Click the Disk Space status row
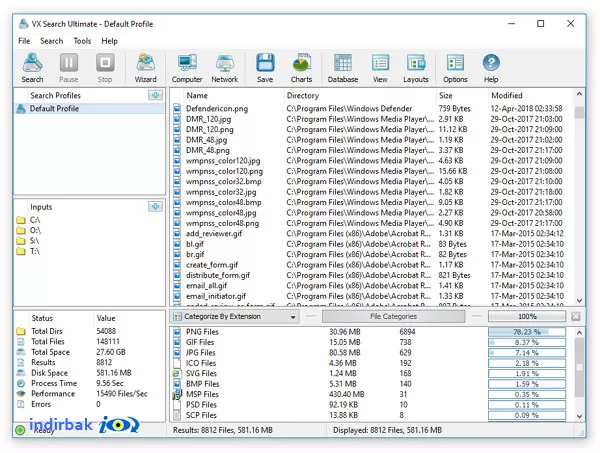Viewport: 600px width, 453px height. (90, 373)
